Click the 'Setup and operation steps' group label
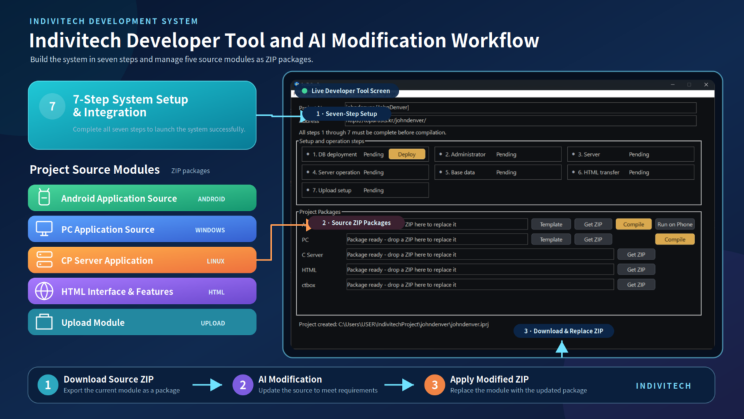The height and width of the screenshot is (419, 744). click(x=332, y=141)
